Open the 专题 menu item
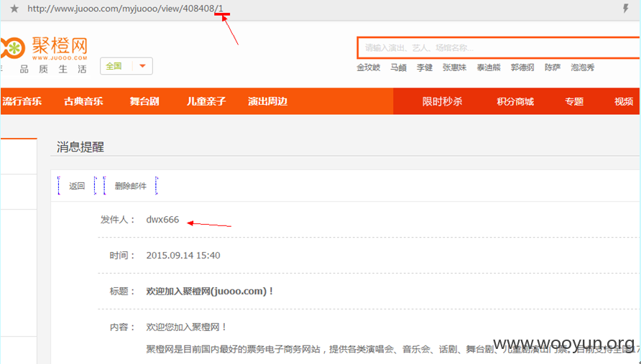641x364 pixels. tap(574, 102)
